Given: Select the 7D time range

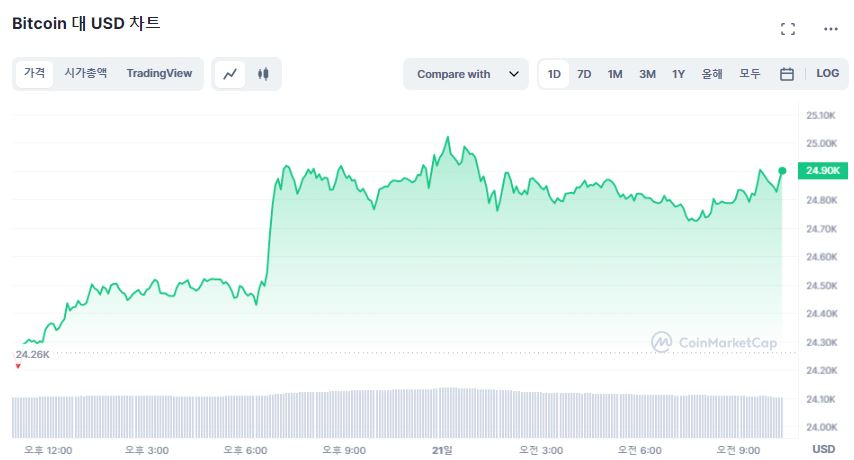Looking at the screenshot, I should (x=584, y=74).
